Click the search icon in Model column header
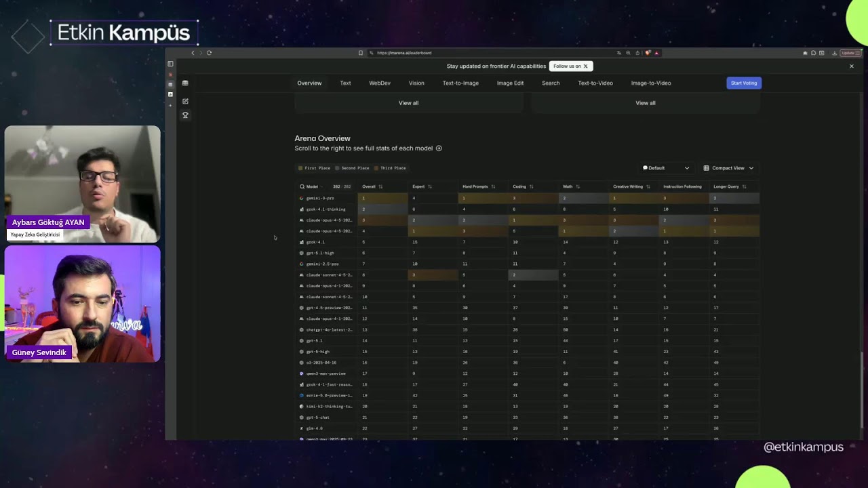 (x=302, y=186)
